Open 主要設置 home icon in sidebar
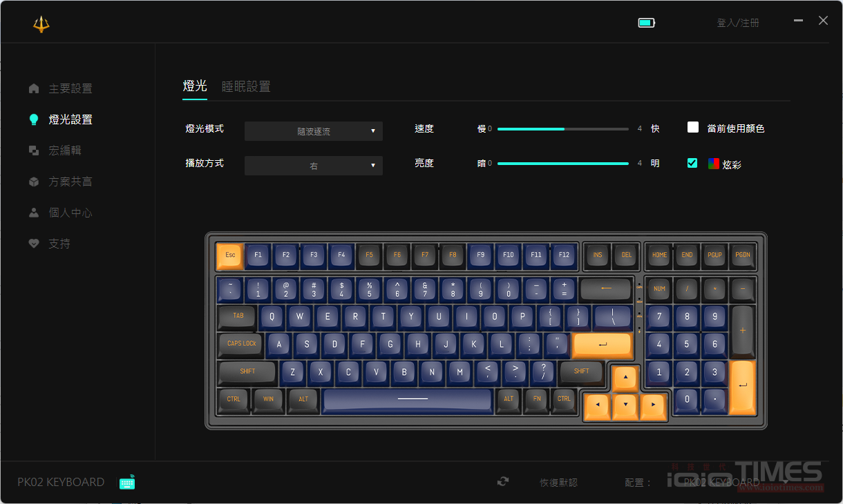Image resolution: width=843 pixels, height=504 pixels. tap(34, 88)
